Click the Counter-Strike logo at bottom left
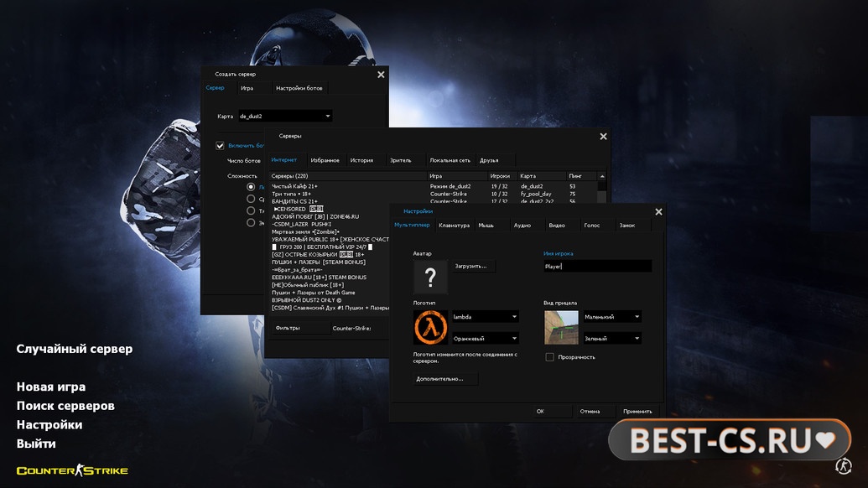Image resolution: width=868 pixels, height=488 pixels. [72, 470]
